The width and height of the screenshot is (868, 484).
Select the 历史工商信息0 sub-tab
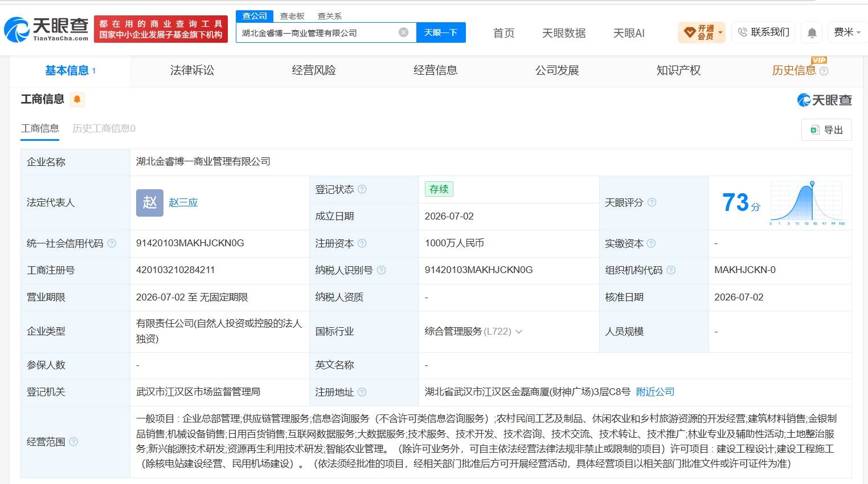pyautogui.click(x=104, y=128)
